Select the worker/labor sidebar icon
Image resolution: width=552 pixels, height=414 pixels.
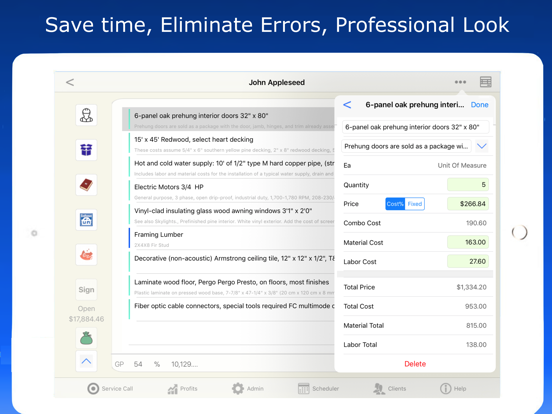point(86,115)
